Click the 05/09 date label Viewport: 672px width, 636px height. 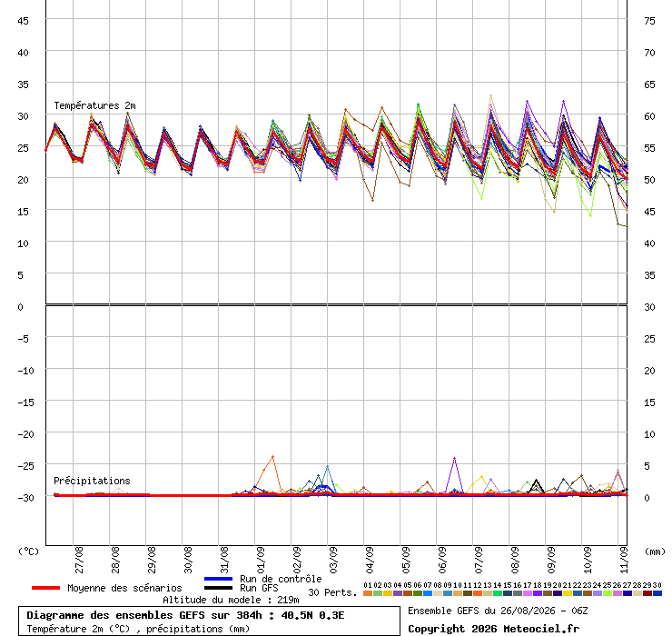(x=406, y=560)
